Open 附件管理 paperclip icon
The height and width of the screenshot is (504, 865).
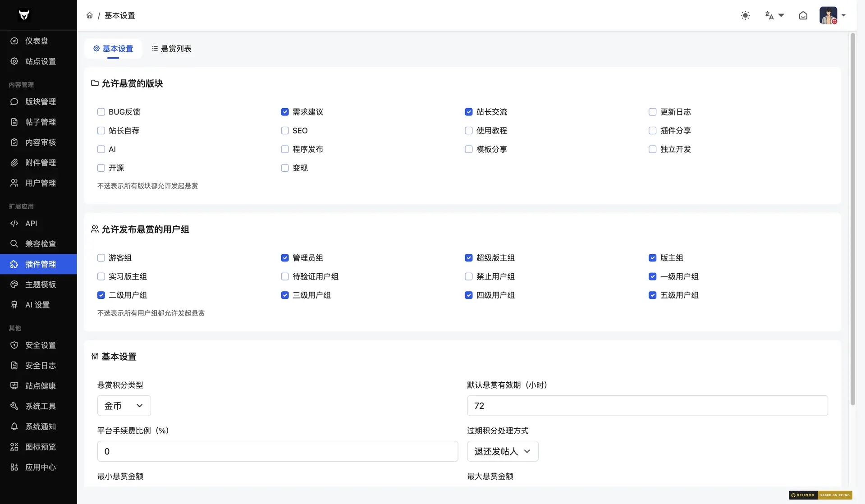pyautogui.click(x=14, y=163)
